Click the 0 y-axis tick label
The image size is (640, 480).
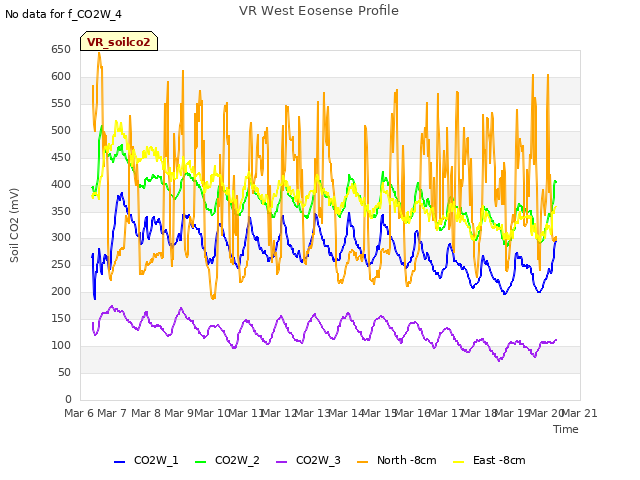click(x=68, y=399)
